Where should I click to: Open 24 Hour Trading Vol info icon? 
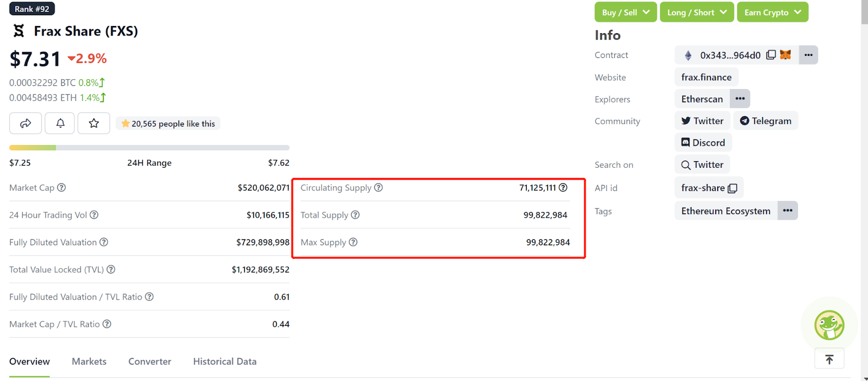pos(94,214)
